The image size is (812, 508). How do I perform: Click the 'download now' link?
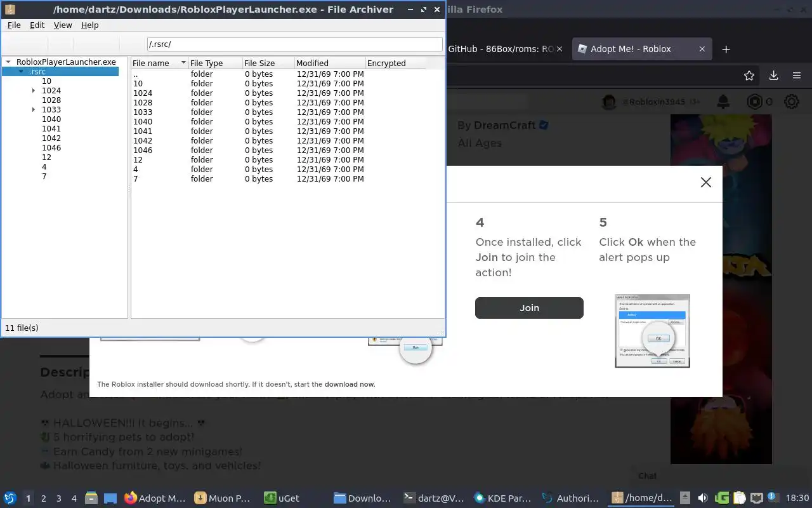(350, 384)
